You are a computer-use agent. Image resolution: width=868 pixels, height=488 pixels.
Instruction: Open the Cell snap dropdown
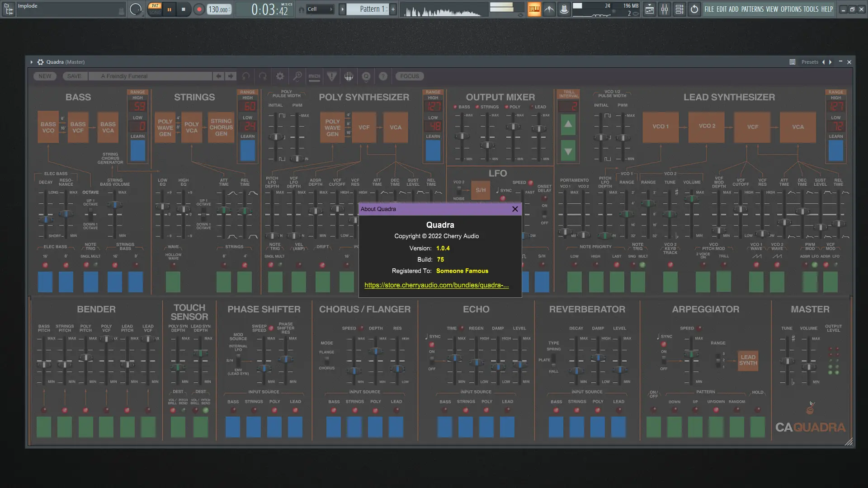[x=320, y=9]
